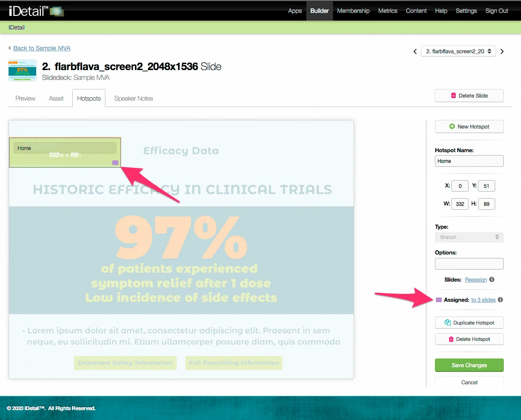Switch to the Speaker Notes tab
The width and height of the screenshot is (521, 420).
pos(133,98)
